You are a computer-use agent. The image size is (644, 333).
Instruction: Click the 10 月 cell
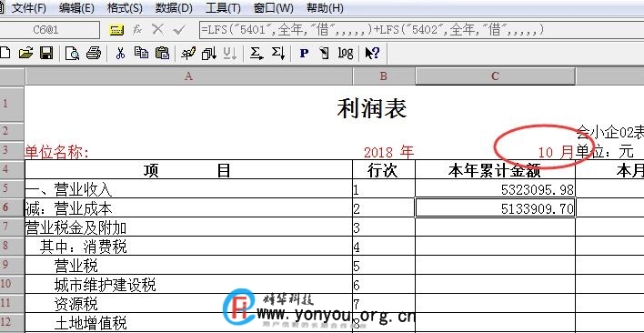click(x=496, y=151)
